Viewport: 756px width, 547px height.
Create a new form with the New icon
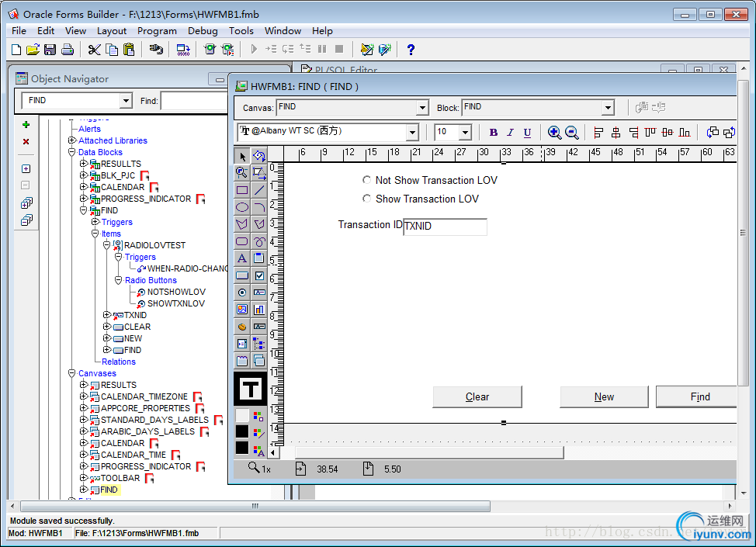tap(16, 50)
